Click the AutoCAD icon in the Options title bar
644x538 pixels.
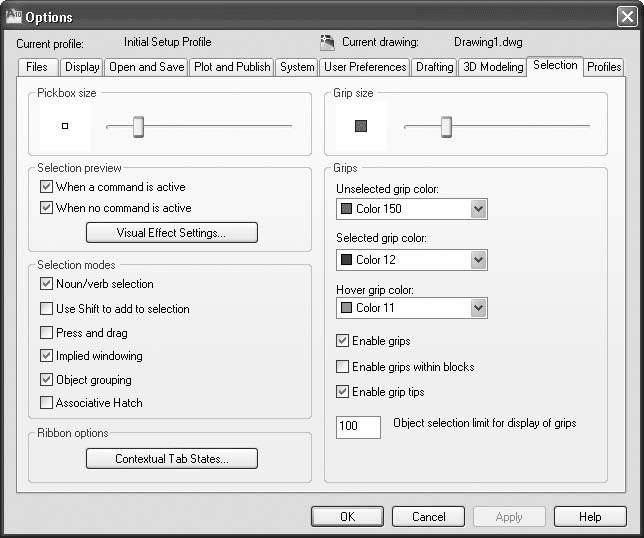click(x=14, y=17)
